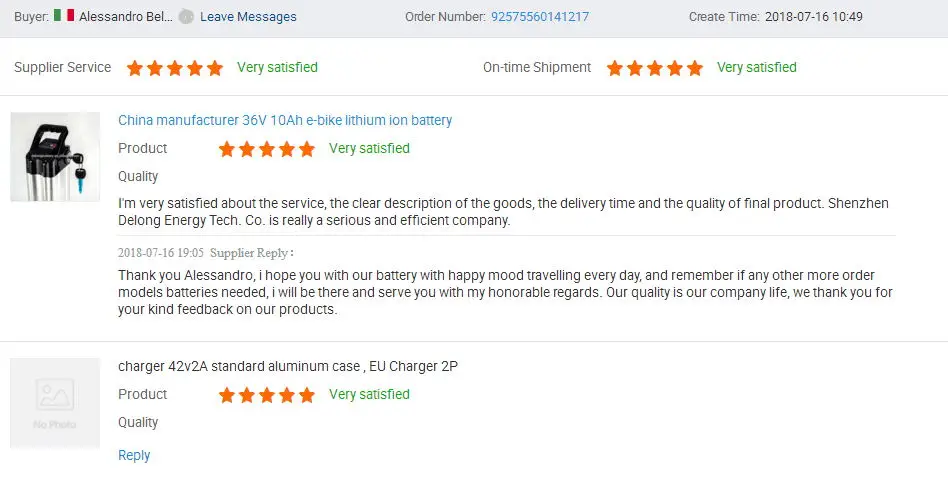Click the No Photo charger thumbnail

(55, 402)
